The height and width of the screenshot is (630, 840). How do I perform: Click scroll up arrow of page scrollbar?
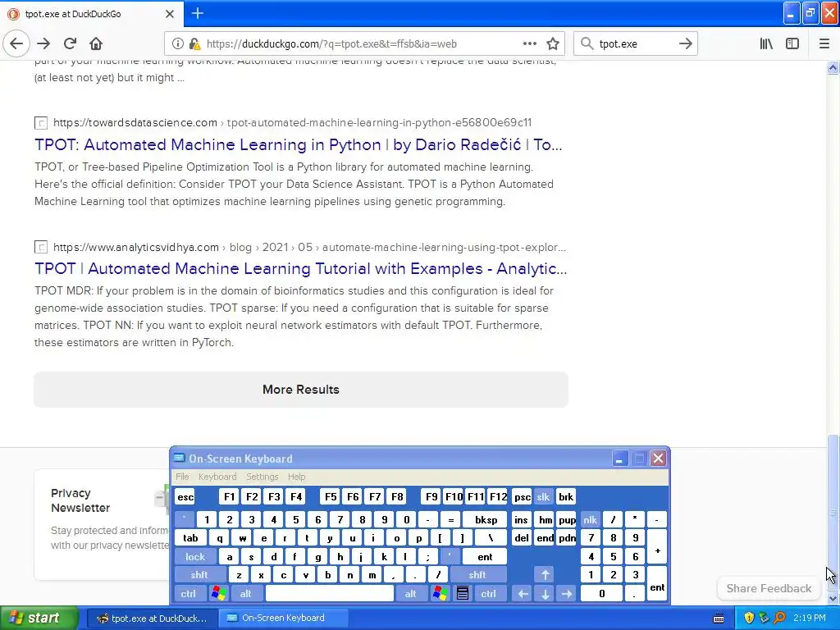pos(833,67)
